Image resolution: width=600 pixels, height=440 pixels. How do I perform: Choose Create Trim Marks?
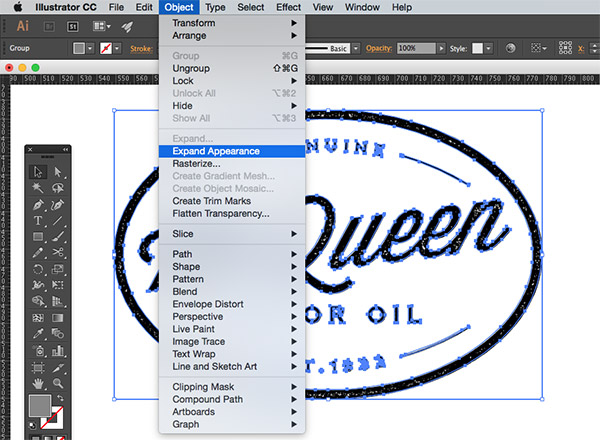pos(232,201)
